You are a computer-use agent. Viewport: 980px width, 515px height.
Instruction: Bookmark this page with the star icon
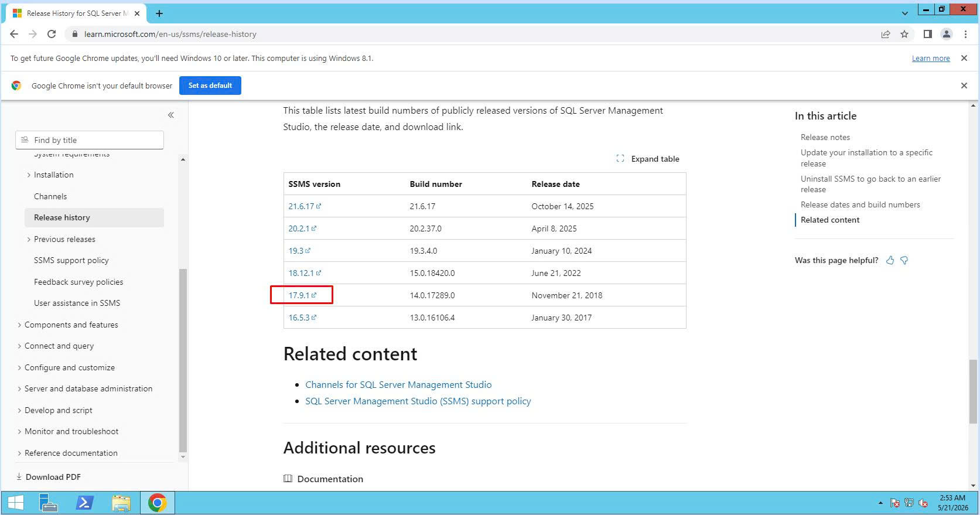[904, 34]
